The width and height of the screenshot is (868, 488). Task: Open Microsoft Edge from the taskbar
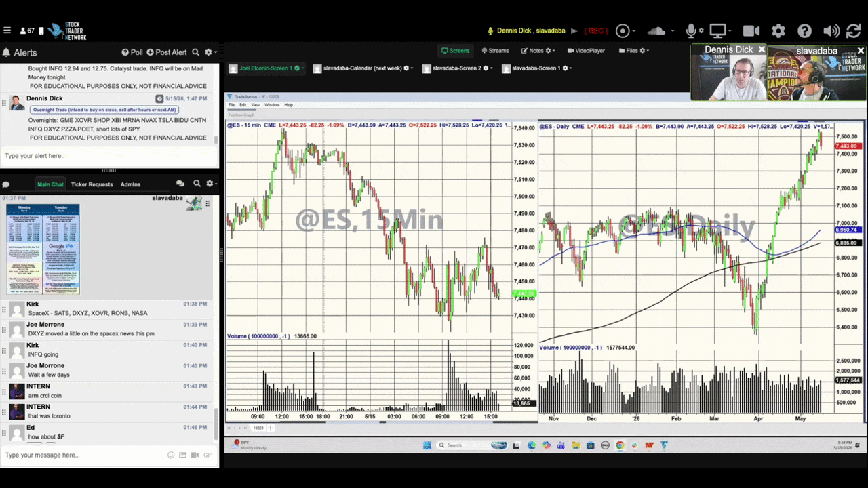[531, 445]
